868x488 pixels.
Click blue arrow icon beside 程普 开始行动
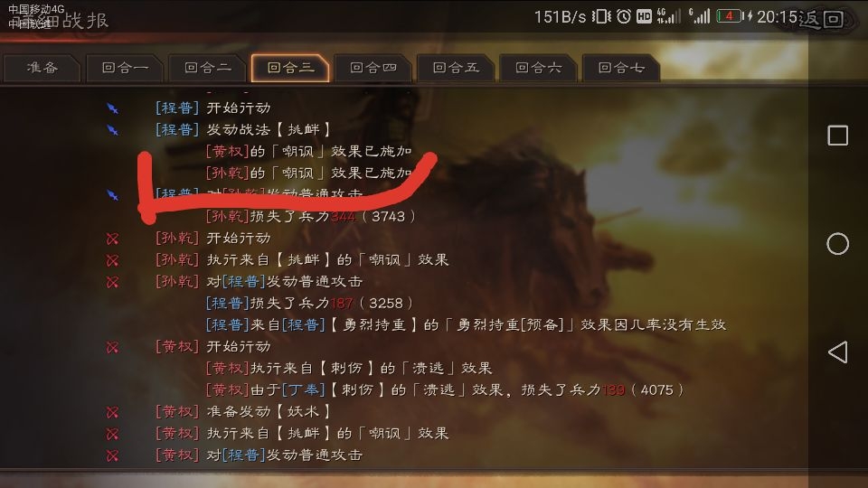[112, 108]
